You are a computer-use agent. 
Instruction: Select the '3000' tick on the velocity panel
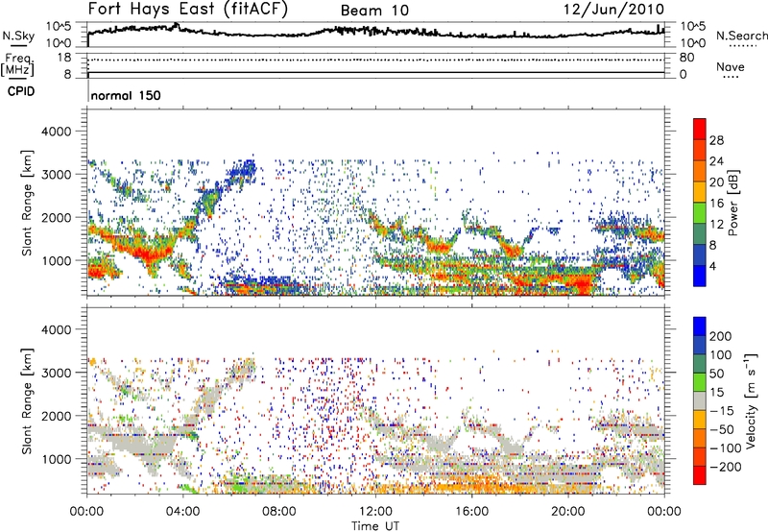click(56, 373)
